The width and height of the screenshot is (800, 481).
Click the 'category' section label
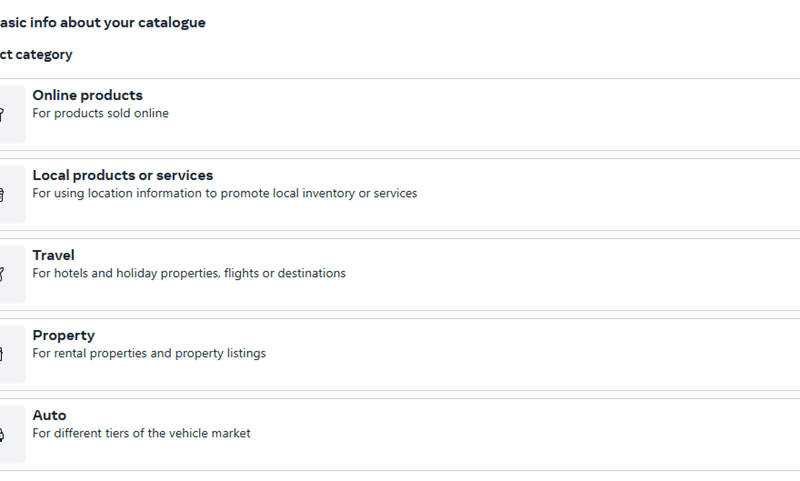[36, 55]
